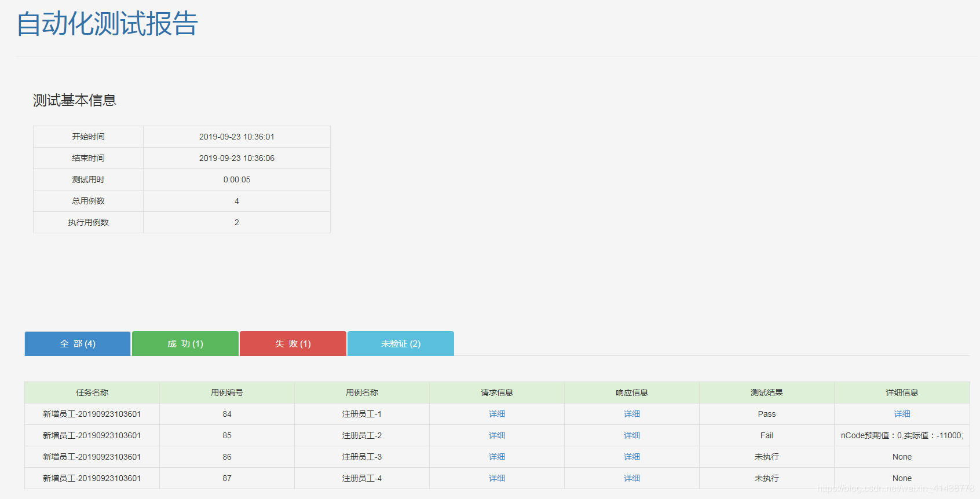
Task: Click task name in case 84 row
Action: pyautogui.click(x=92, y=414)
